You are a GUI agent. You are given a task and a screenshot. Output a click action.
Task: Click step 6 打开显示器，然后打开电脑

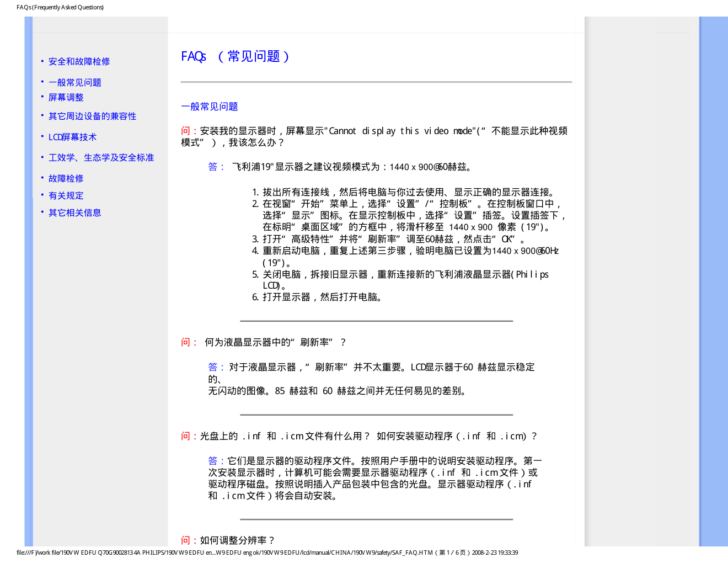(323, 297)
